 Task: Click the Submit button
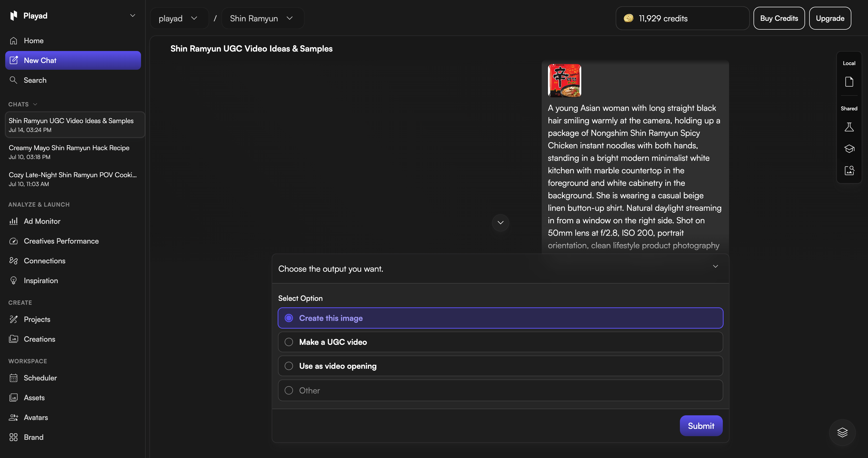pos(701,426)
